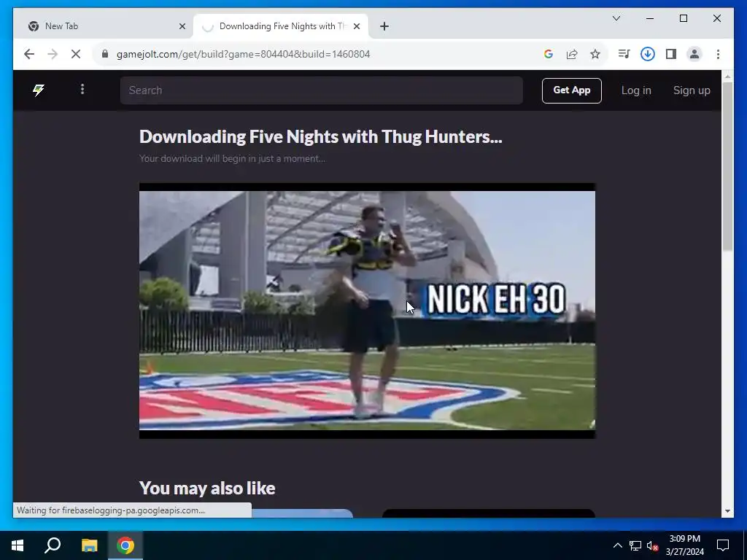
Task: Open the Log in link
Action: coord(636,90)
